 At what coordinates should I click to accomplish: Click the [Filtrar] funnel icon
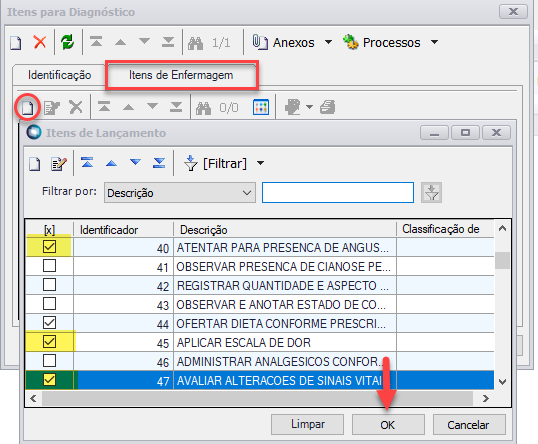191,163
